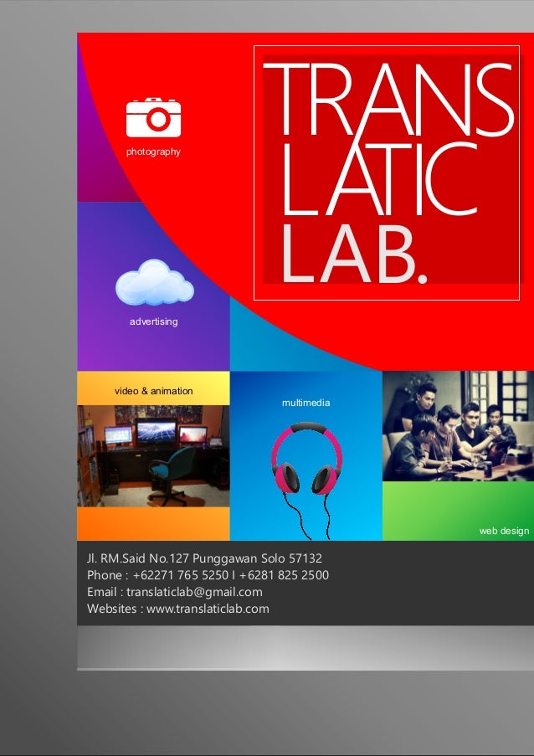Click the pink headphones icon
The image size is (534, 756).
tap(306, 481)
